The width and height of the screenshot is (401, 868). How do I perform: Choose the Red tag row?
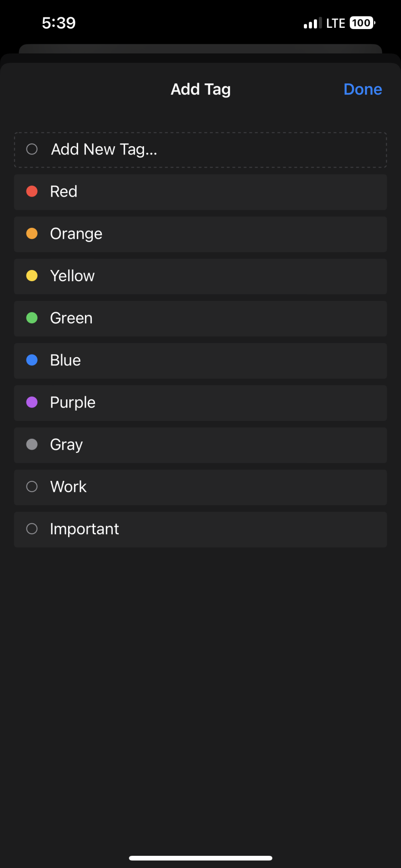point(200,192)
